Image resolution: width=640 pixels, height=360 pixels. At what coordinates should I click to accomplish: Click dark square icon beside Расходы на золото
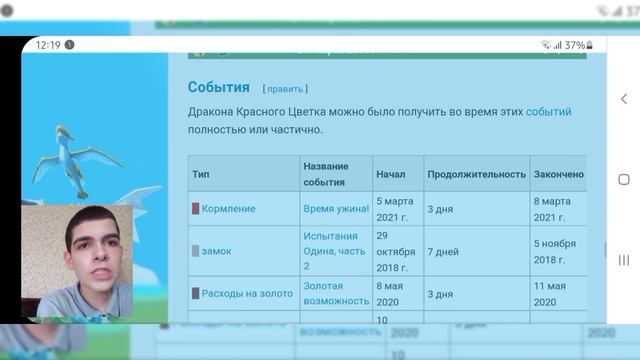click(196, 293)
